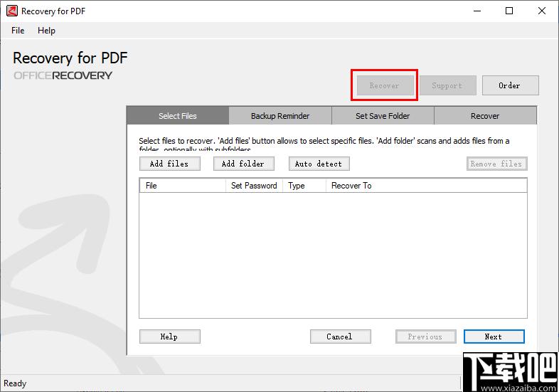Open the Help menu
The image size is (559, 392).
click(46, 31)
